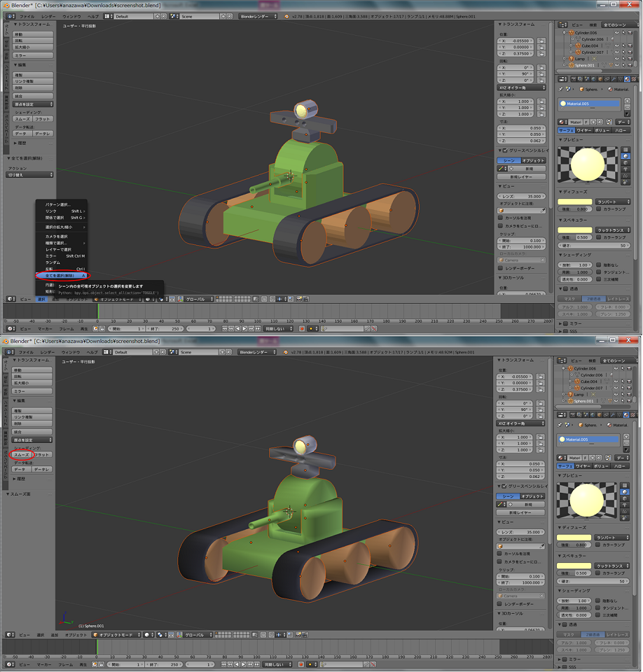Click location X lock icon in upper window

(541, 41)
